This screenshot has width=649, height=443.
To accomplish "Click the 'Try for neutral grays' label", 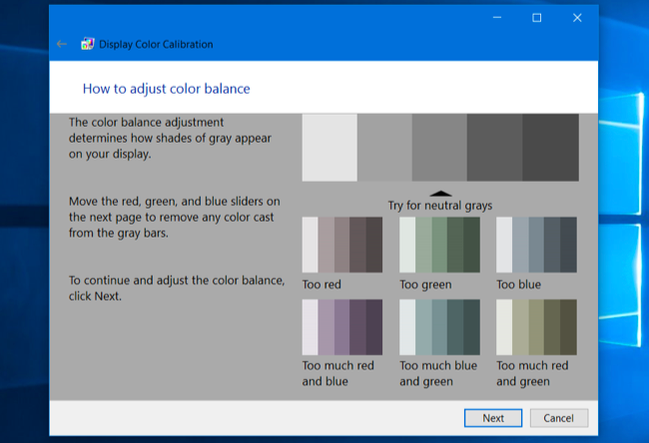I will [440, 205].
